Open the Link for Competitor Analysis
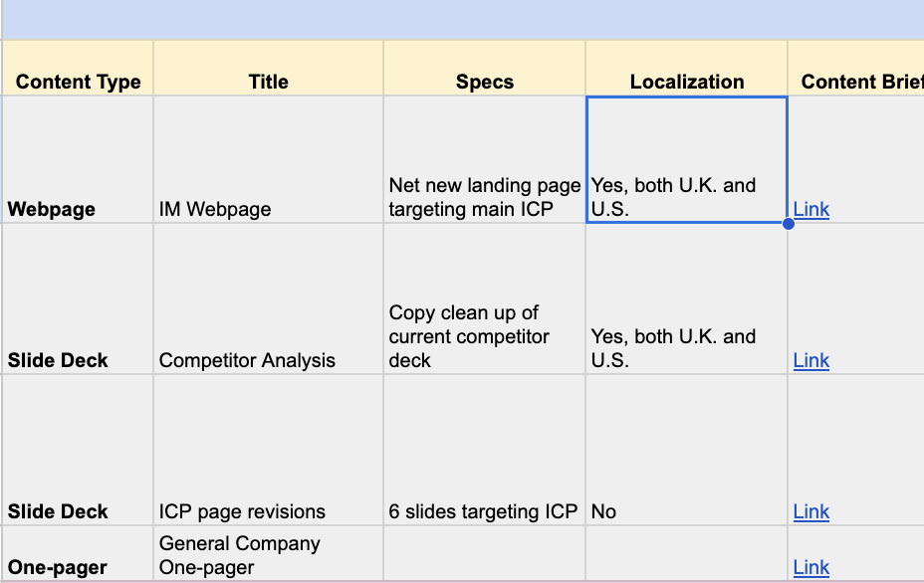The height and width of the screenshot is (583, 924). tap(809, 360)
